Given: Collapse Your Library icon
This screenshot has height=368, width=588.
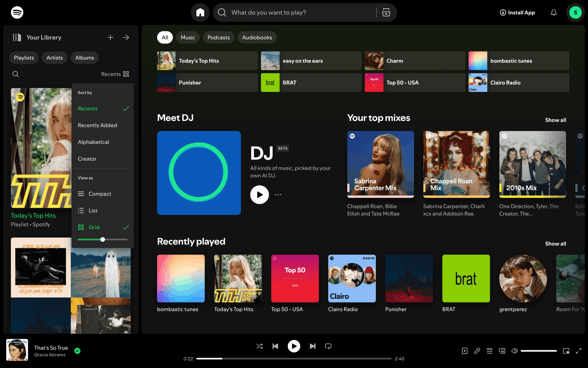Looking at the screenshot, I should click(x=17, y=37).
